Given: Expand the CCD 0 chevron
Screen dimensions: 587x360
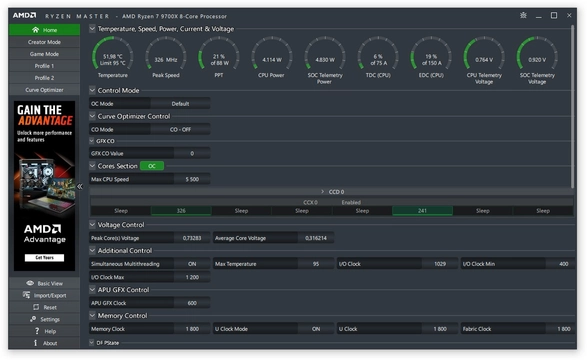Looking at the screenshot, I should point(323,192).
